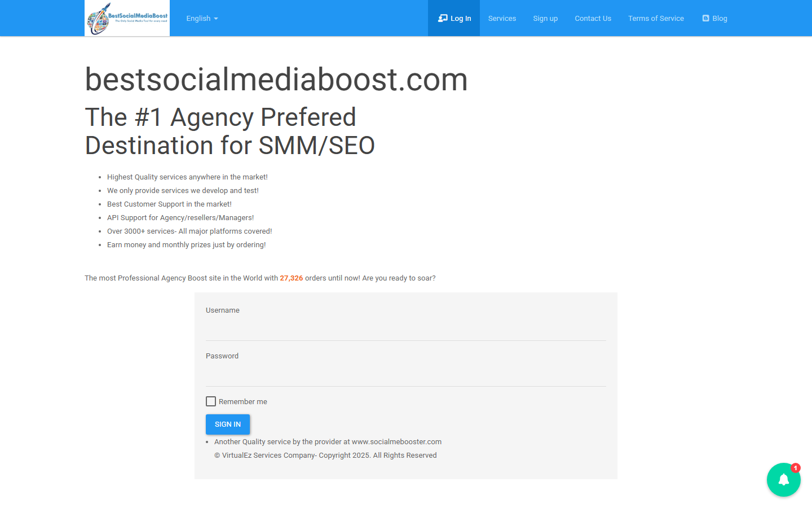Click the 27,326 orders counter text

pyautogui.click(x=292, y=278)
